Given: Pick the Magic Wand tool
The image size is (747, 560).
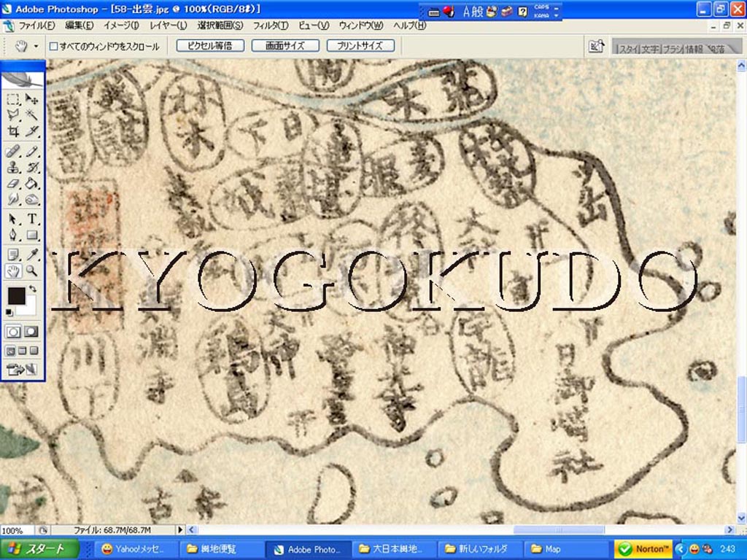Looking at the screenshot, I should pos(31,114).
